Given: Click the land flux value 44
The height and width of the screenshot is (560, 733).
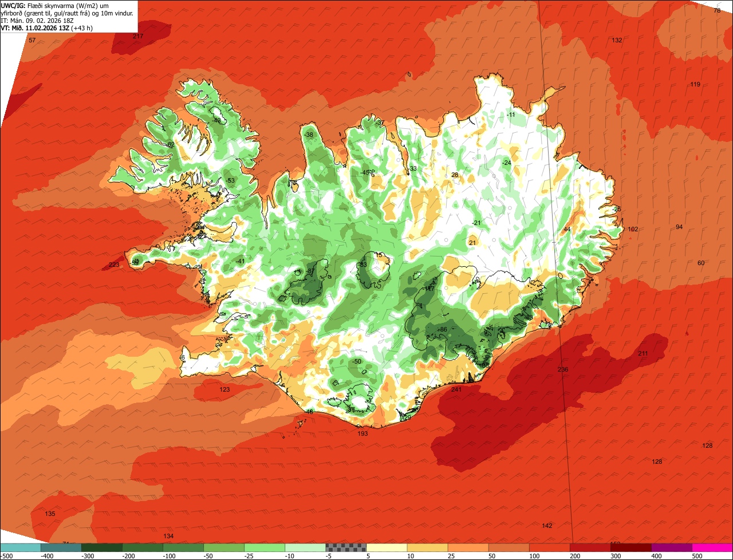Looking at the screenshot, I should point(567,230).
